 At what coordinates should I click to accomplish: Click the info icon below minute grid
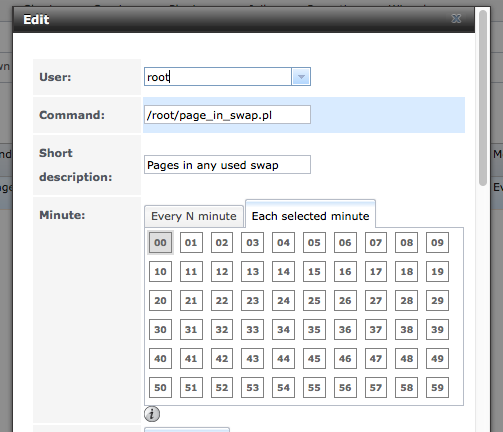coord(152,414)
